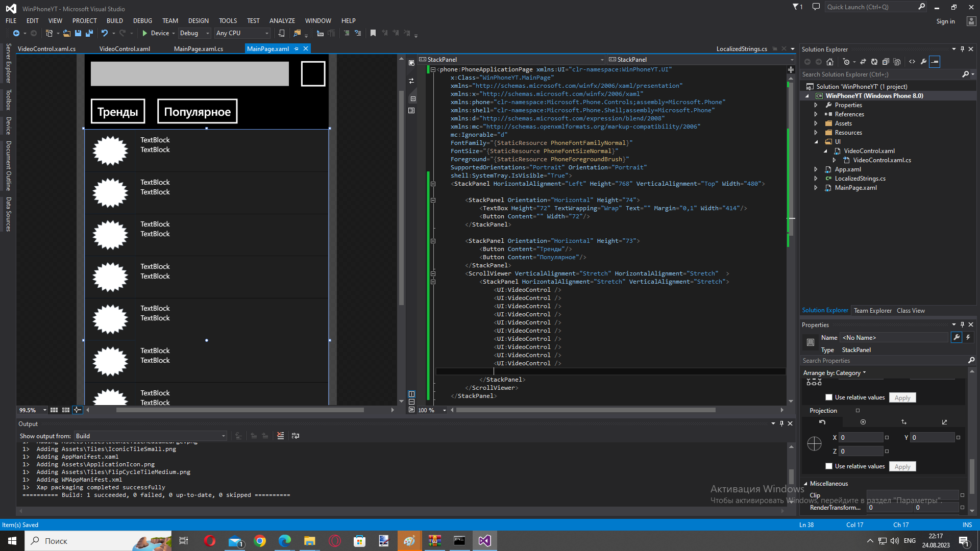Switch to Class View tab
This screenshot has width=980, height=551.
click(x=911, y=311)
